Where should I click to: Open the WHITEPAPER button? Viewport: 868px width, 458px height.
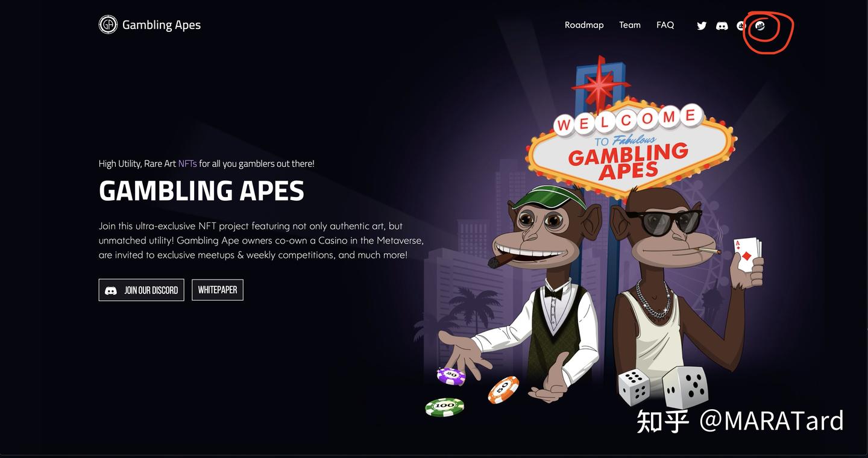pos(218,290)
